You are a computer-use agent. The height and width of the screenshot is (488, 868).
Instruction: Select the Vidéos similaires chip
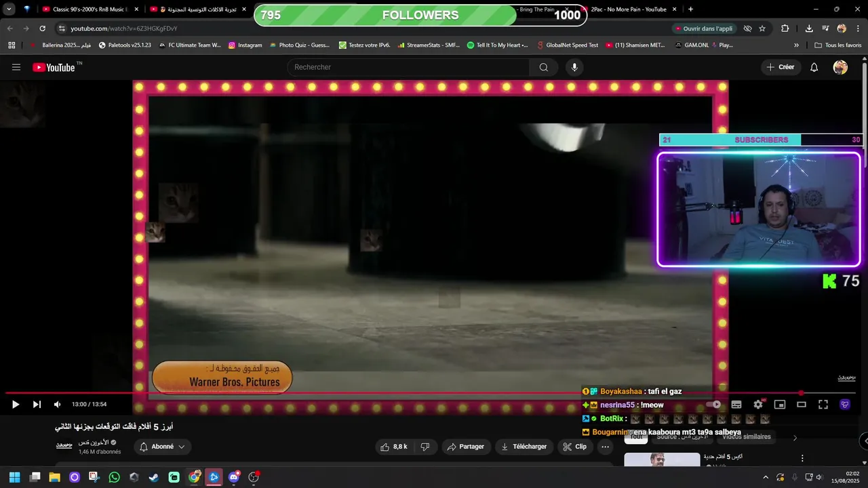(x=746, y=437)
